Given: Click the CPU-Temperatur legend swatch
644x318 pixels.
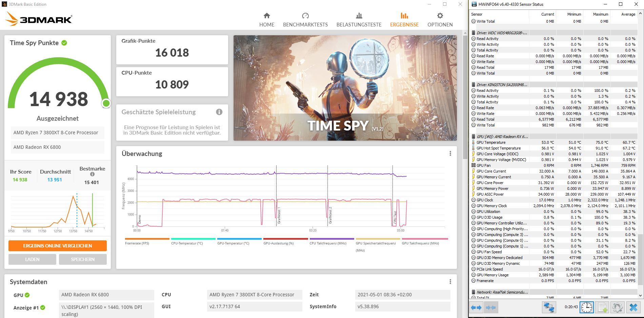Looking at the screenshot, I should pyautogui.click(x=193, y=239).
